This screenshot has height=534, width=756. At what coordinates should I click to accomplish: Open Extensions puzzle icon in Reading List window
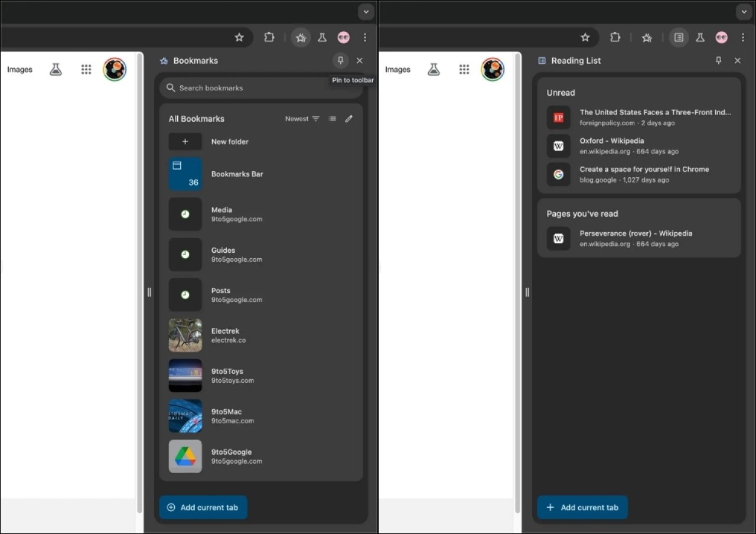tap(615, 37)
